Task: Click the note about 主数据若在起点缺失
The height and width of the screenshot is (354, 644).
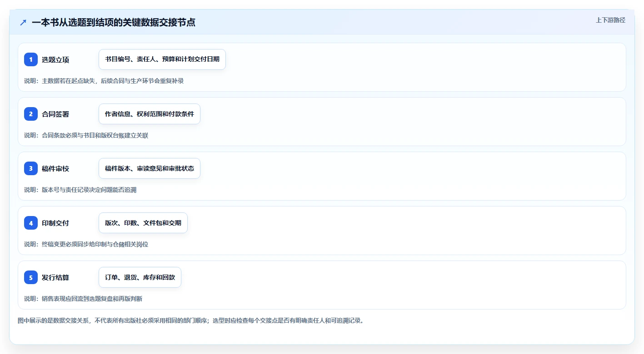Action: coord(104,81)
